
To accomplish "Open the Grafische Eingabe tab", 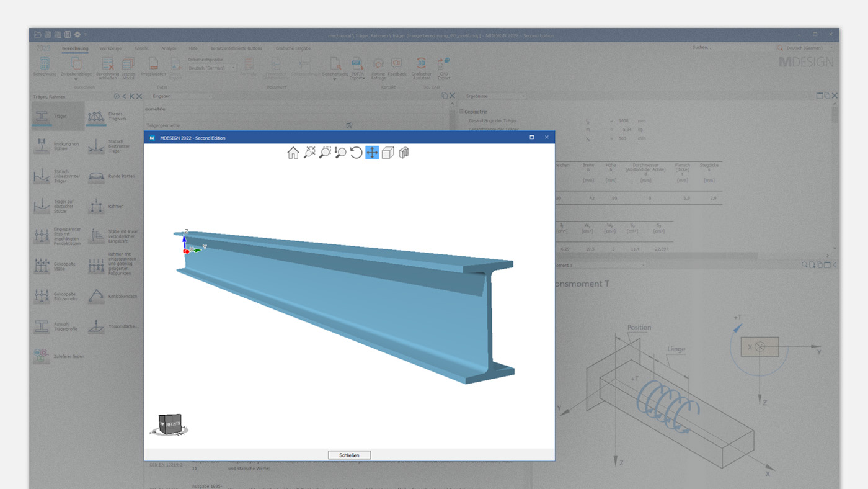I will (293, 48).
